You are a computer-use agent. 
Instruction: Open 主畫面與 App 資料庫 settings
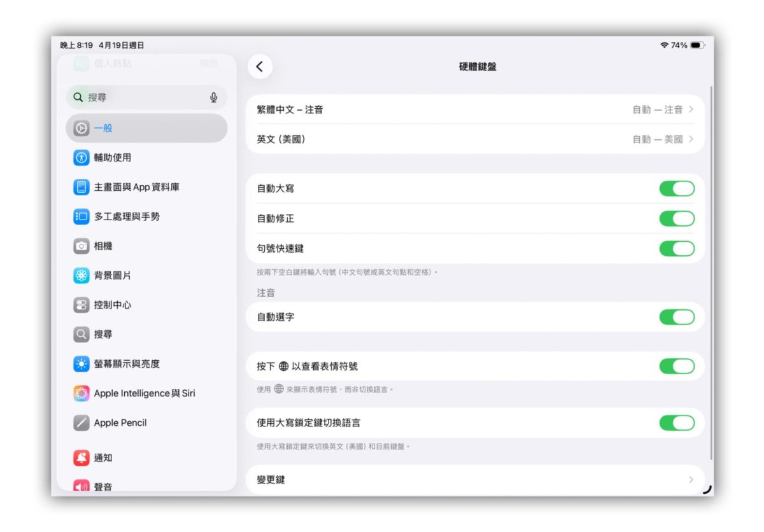[146, 187]
